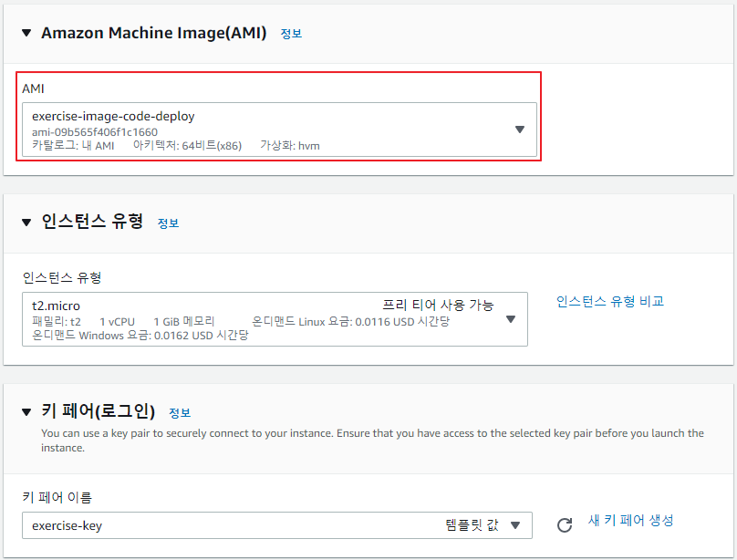Collapse the 키 페어(로그인) section

click(x=26, y=412)
